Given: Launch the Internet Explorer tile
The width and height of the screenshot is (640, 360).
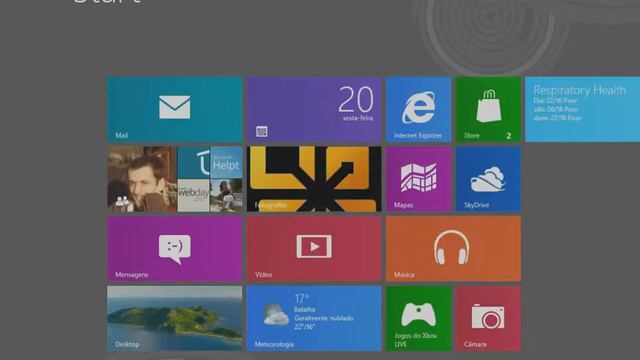Looking at the screenshot, I should coord(418,109).
